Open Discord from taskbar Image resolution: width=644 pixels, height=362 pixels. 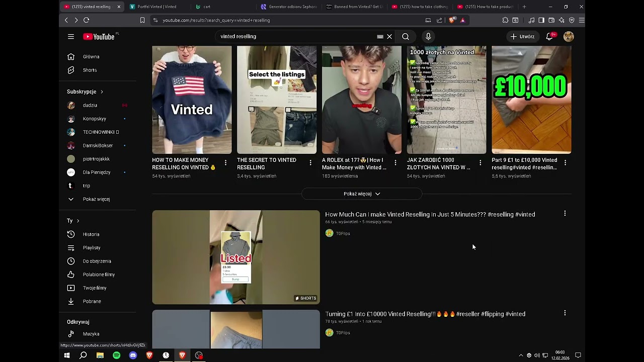(133, 355)
